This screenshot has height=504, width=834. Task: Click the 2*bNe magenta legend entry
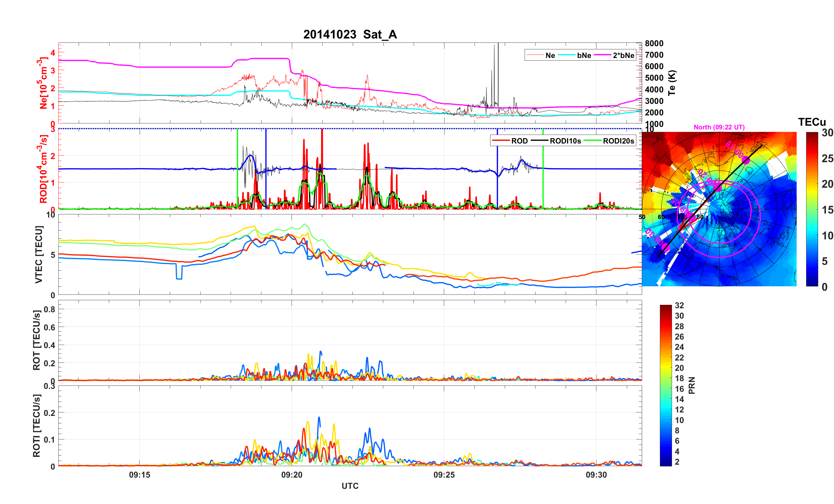[623, 55]
